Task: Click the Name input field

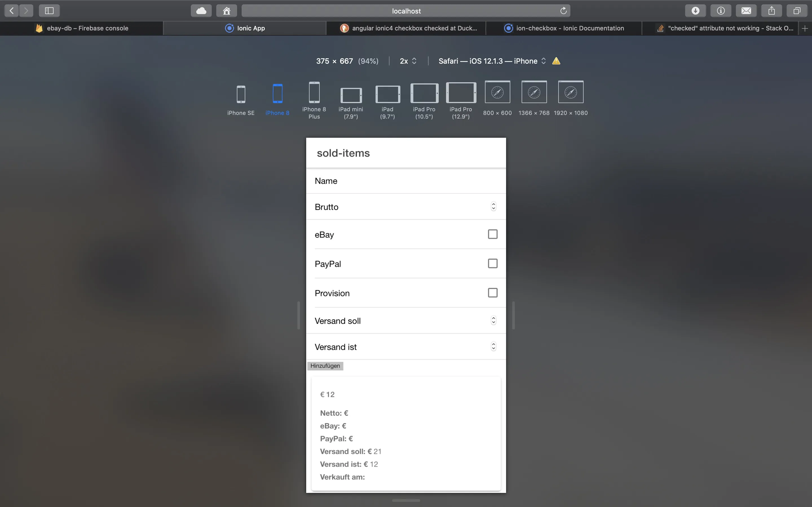Action: tap(406, 181)
